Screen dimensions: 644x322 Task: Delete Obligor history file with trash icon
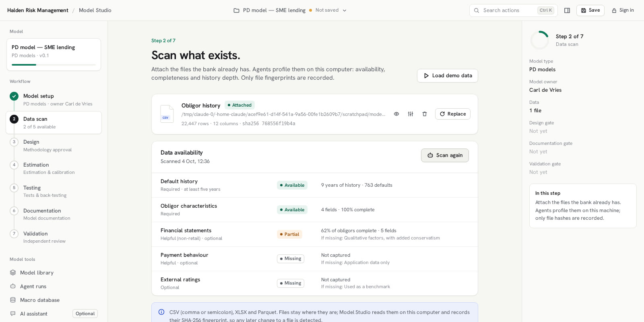pyautogui.click(x=425, y=114)
